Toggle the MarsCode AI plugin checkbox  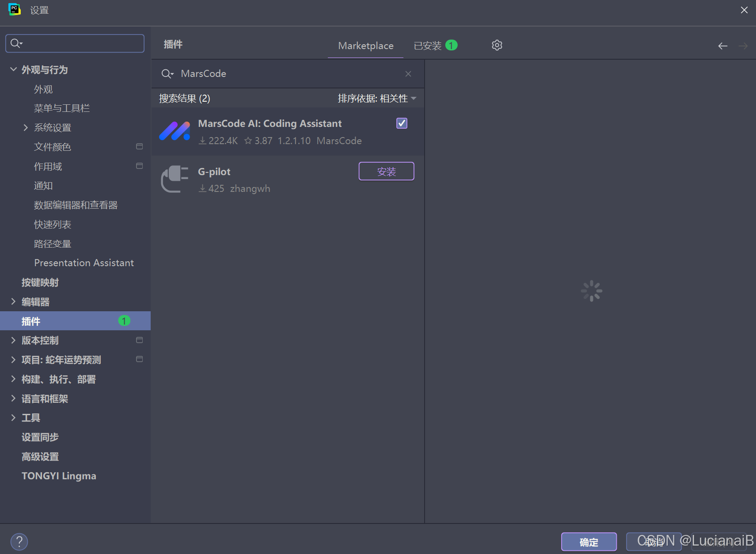pyautogui.click(x=402, y=123)
